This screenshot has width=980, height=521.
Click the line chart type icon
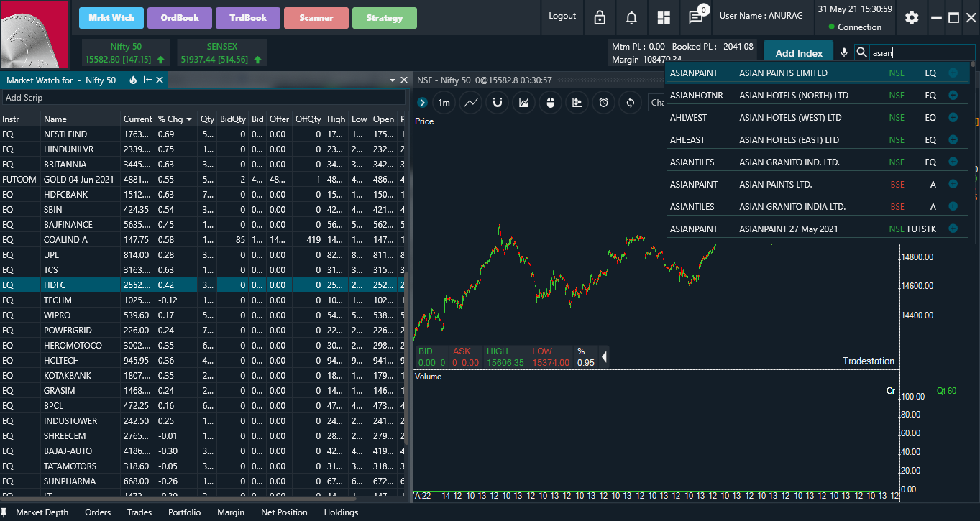click(x=471, y=103)
